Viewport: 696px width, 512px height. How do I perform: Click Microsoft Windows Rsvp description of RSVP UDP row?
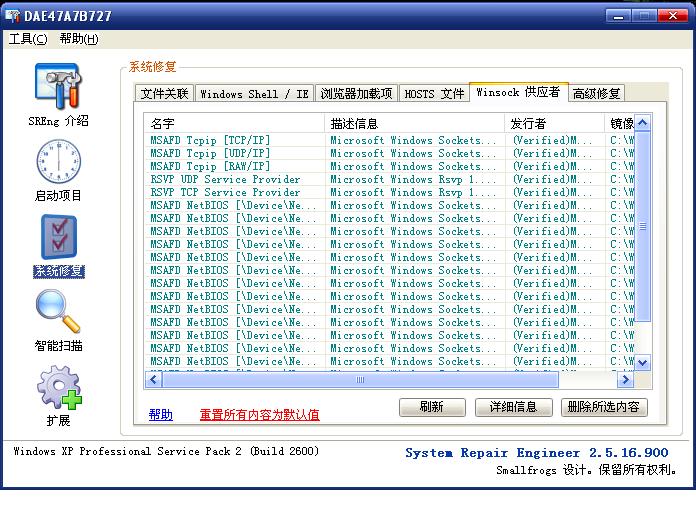(x=413, y=179)
